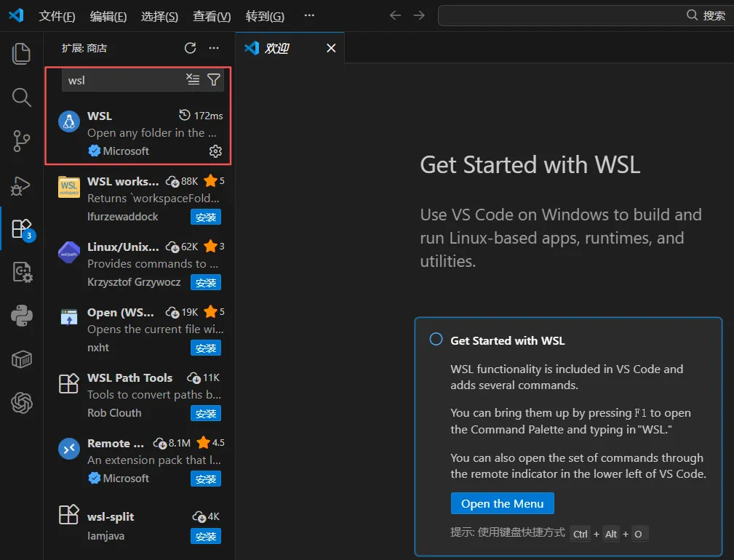Close the 欢迎 tab
The width and height of the screenshot is (734, 560).
[331, 48]
